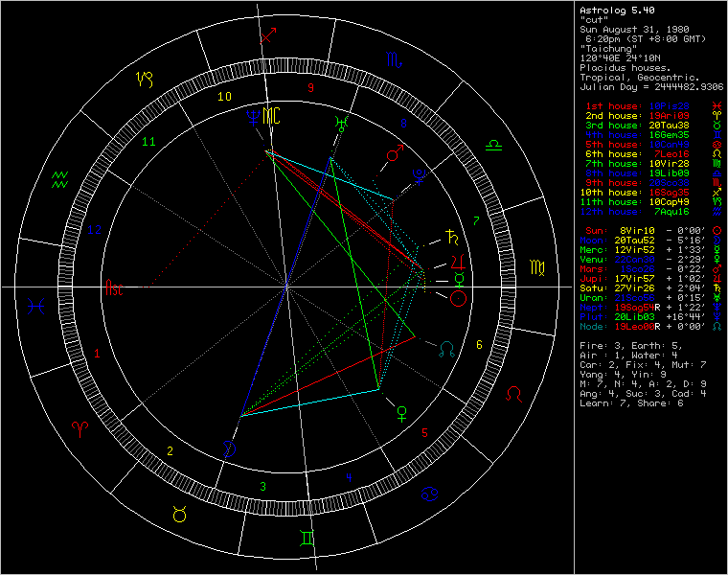Image resolution: width=728 pixels, height=575 pixels.
Task: Click the Sagittarius sign on the outer ring
Action: pos(268,35)
